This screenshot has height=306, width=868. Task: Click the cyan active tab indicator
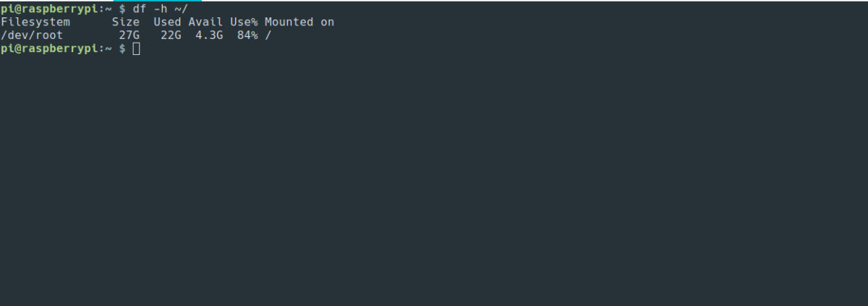tap(158, 1)
